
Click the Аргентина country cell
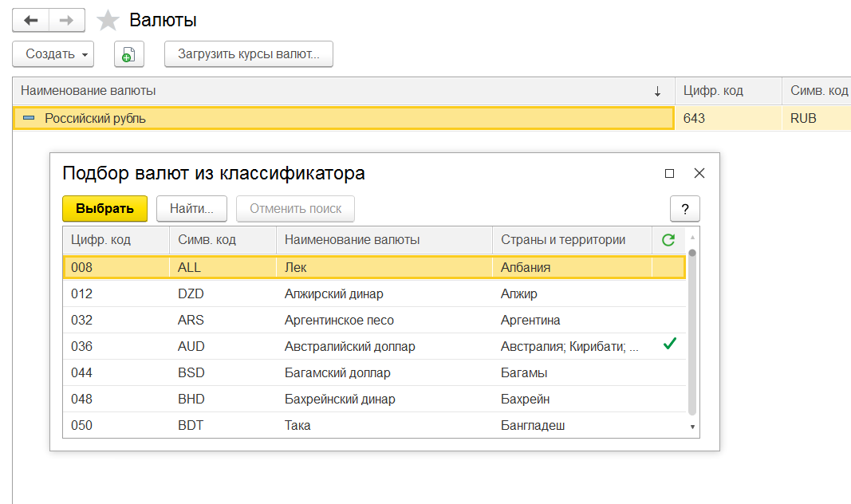point(572,320)
